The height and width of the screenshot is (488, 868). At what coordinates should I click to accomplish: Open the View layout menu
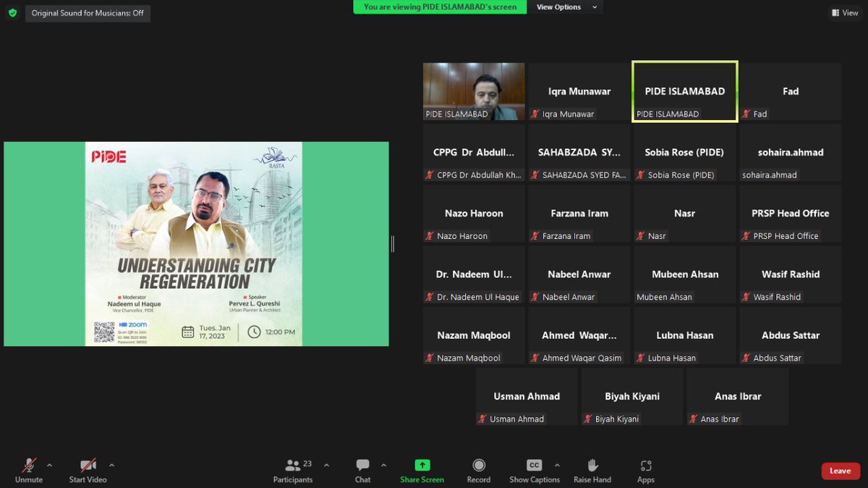[845, 13]
